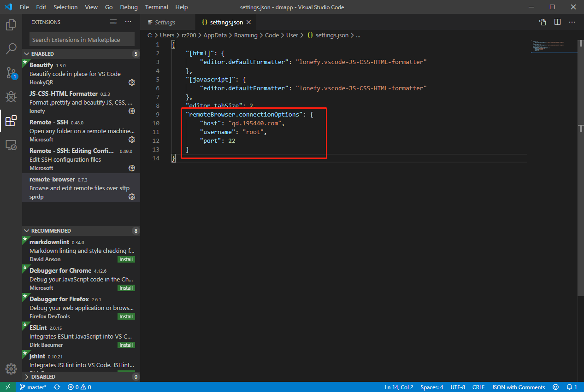Install the Debugger for Chrome extension

click(x=126, y=288)
